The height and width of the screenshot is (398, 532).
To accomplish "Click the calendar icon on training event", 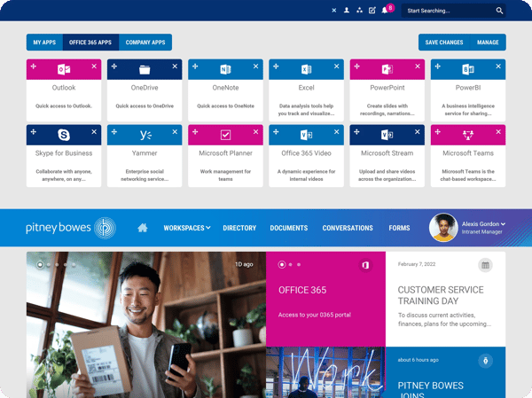I will pos(485,265).
